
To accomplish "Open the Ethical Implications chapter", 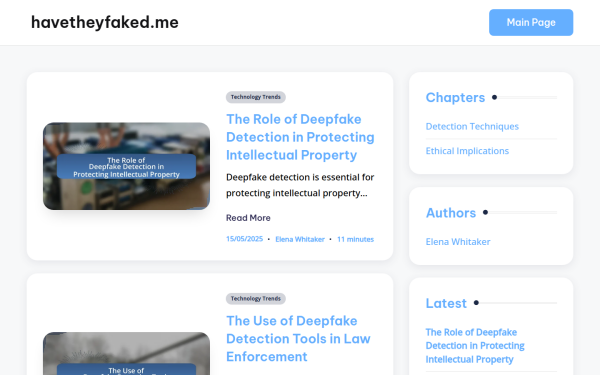I will 467,151.
